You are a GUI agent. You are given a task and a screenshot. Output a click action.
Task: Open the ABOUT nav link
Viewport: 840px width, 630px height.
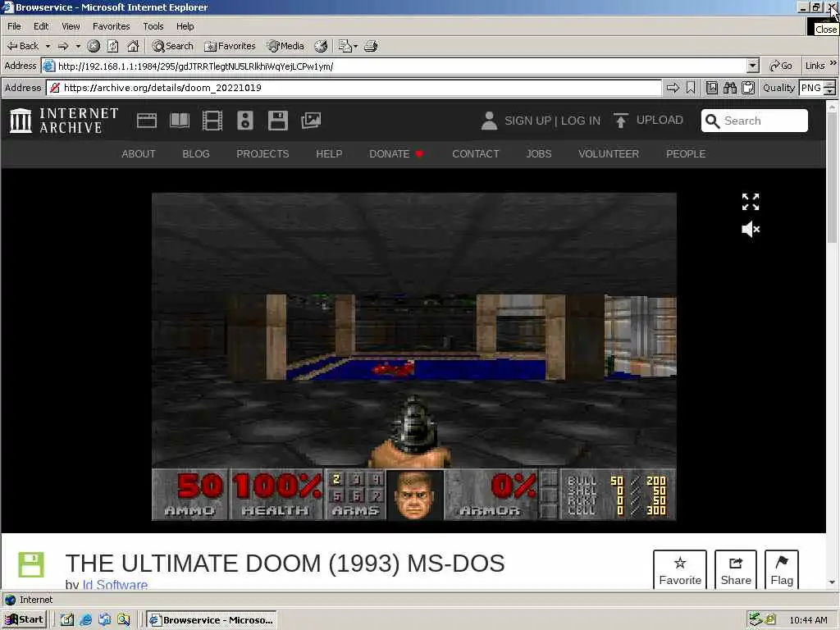pyautogui.click(x=138, y=153)
